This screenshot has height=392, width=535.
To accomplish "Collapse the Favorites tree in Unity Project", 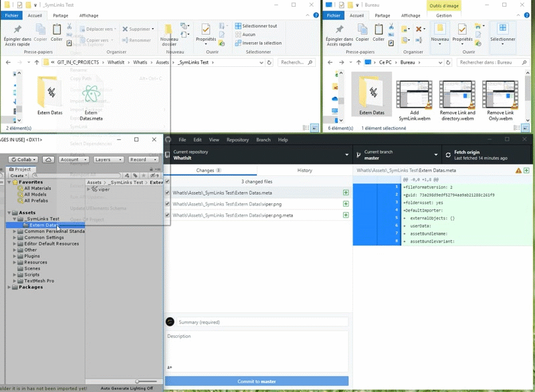I will [x=9, y=182].
